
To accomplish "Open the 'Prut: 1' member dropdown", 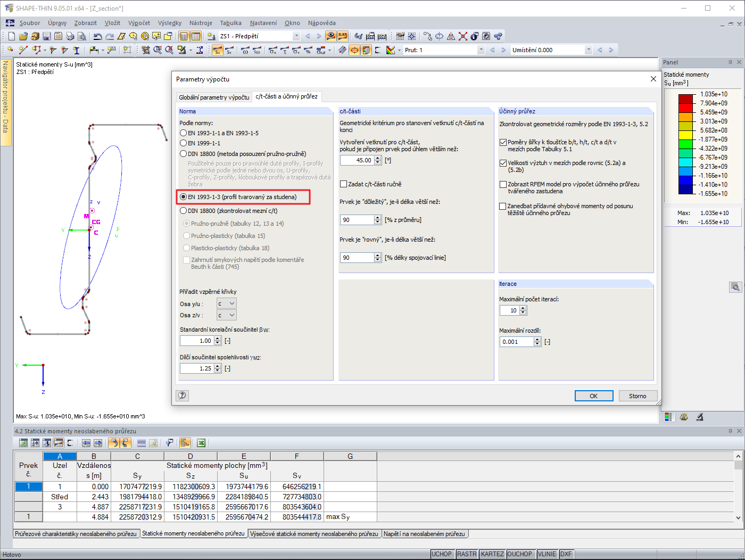I will [x=481, y=50].
